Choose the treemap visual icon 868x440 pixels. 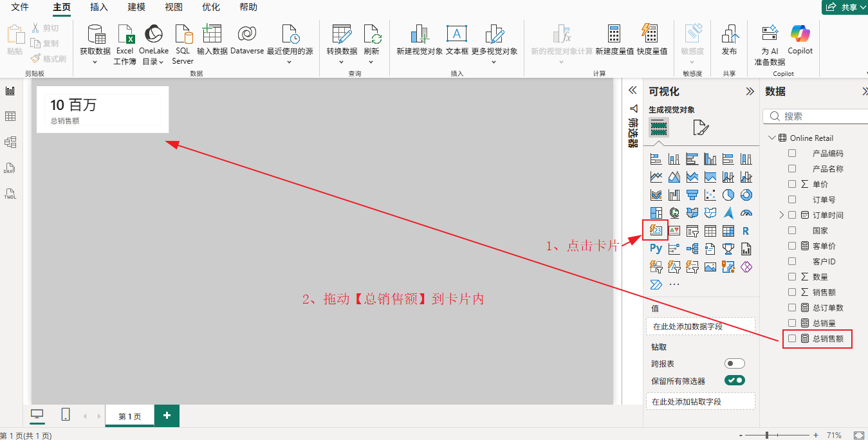click(x=656, y=213)
